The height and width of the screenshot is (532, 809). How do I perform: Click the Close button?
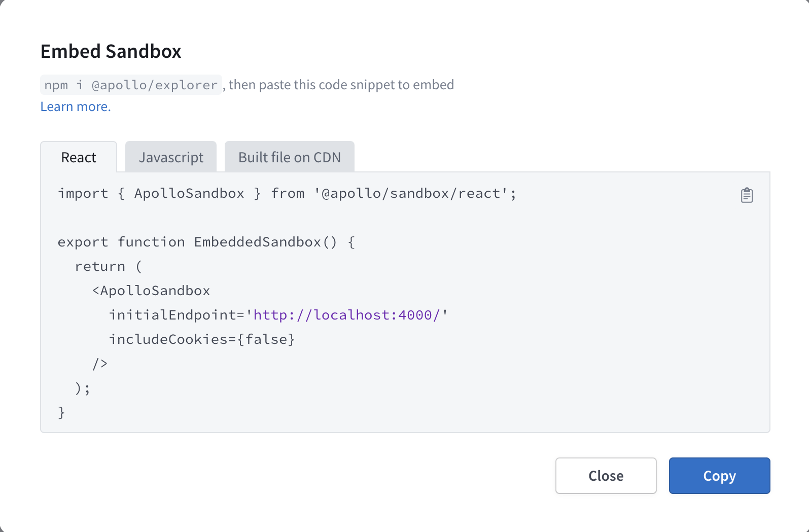pyautogui.click(x=606, y=476)
